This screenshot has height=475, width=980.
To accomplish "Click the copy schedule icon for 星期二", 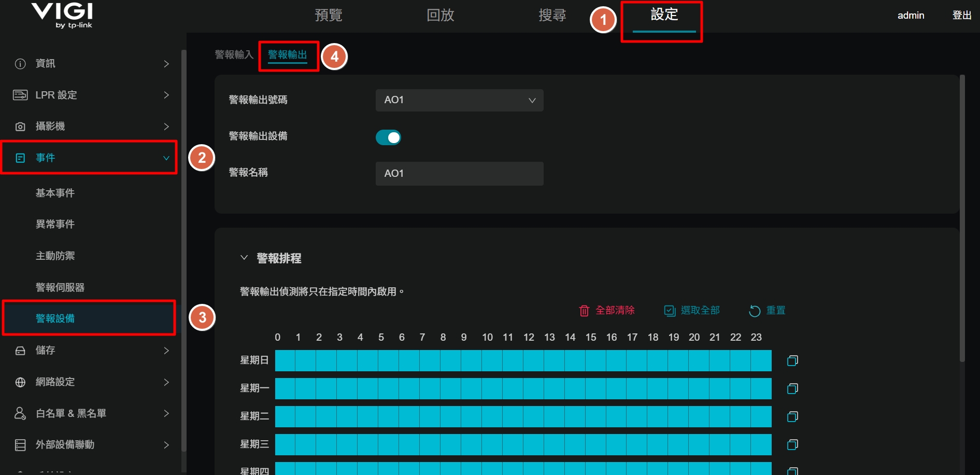I will (x=792, y=416).
